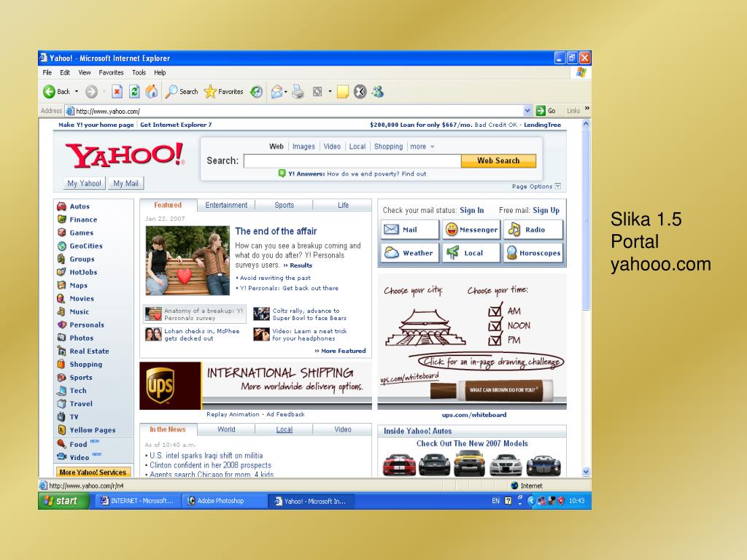Click the red X Stop icon
The image size is (747, 560).
click(117, 91)
